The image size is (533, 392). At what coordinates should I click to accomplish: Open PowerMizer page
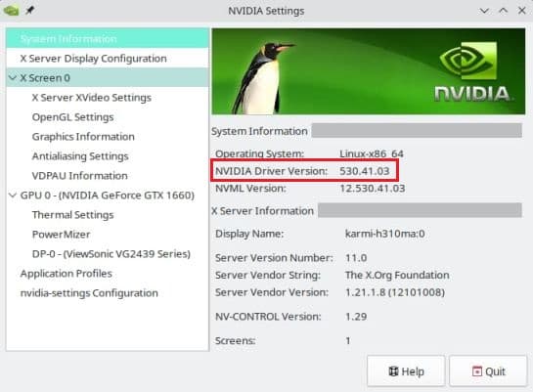62,235
